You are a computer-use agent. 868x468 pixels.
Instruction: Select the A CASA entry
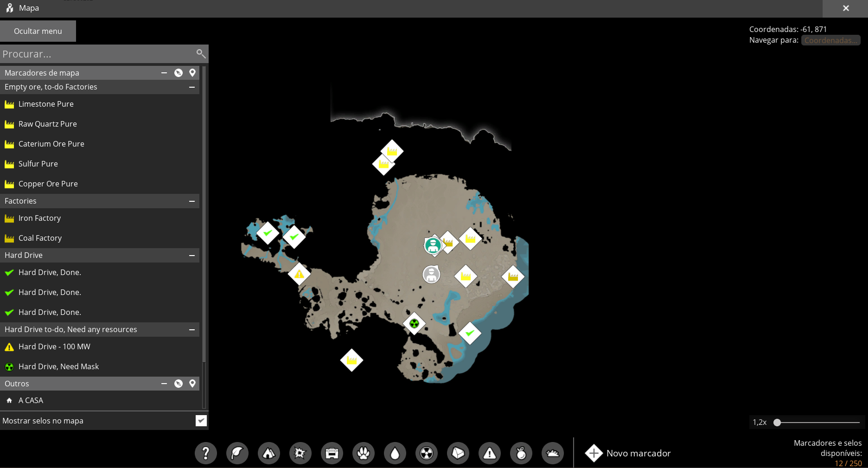click(x=100, y=400)
